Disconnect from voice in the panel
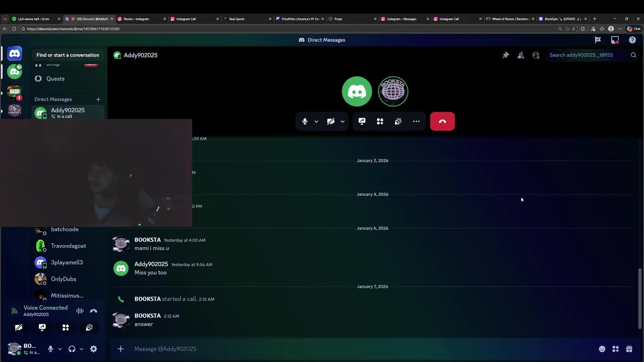The height and width of the screenshot is (362, 644). [94, 311]
